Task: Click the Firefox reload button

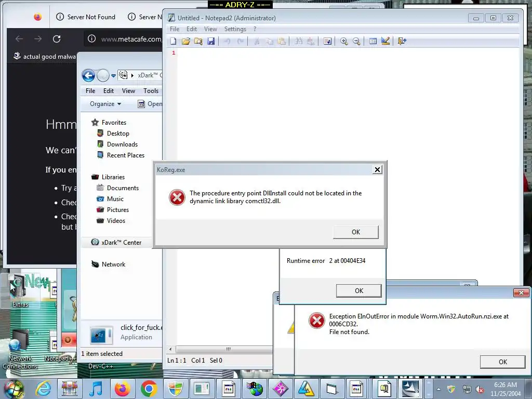Action: click(x=57, y=39)
